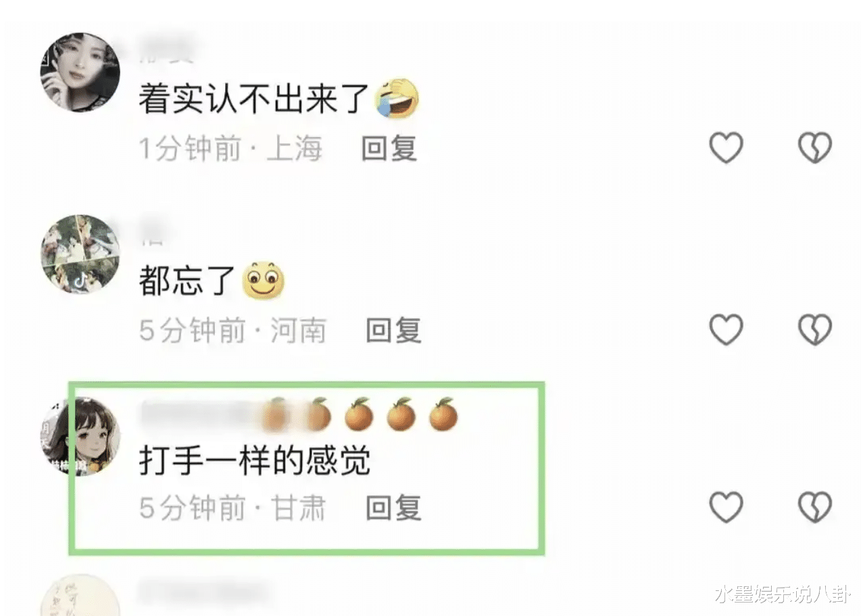Open the woman portrait avatar profile
The width and height of the screenshot is (861, 616).
pos(80,72)
